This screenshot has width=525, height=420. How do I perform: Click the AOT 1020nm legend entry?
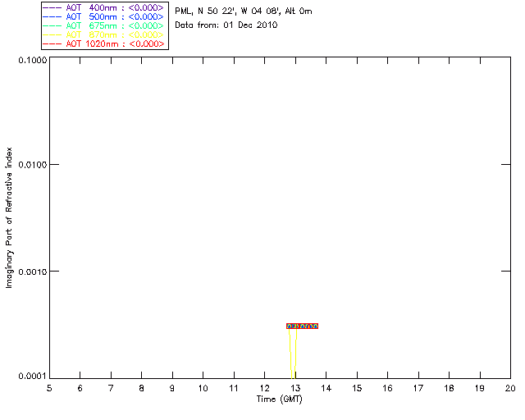(x=103, y=43)
